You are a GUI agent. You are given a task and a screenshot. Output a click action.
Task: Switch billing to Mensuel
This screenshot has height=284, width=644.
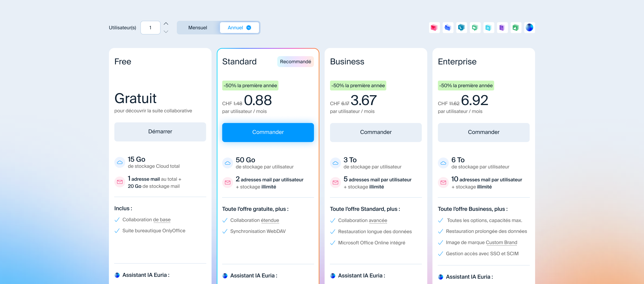(x=197, y=27)
